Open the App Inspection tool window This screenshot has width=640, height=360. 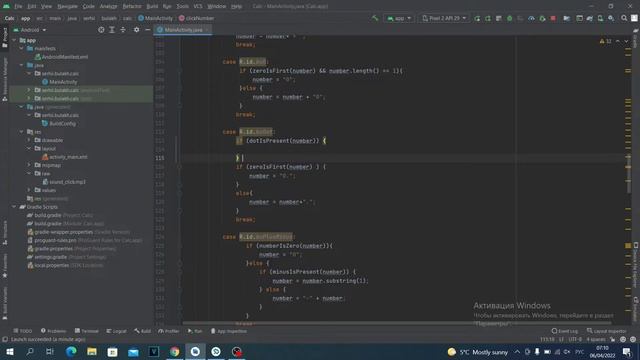[x=229, y=331]
